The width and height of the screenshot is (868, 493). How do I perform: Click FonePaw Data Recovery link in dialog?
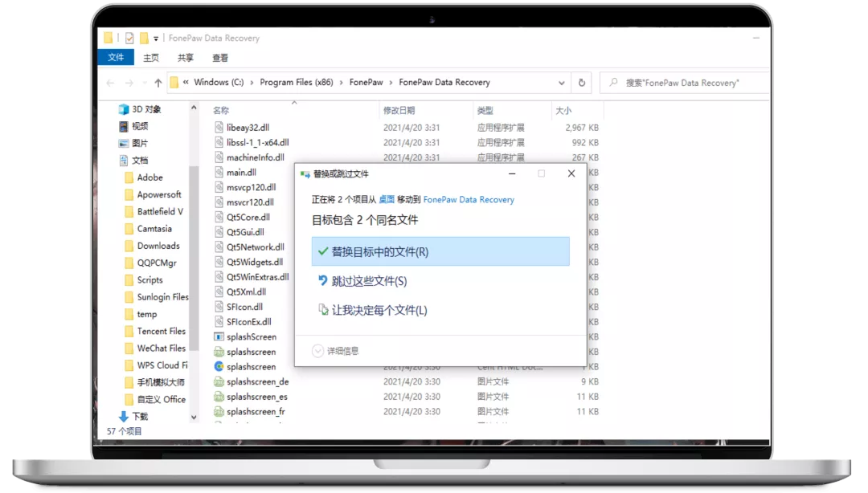[469, 200]
